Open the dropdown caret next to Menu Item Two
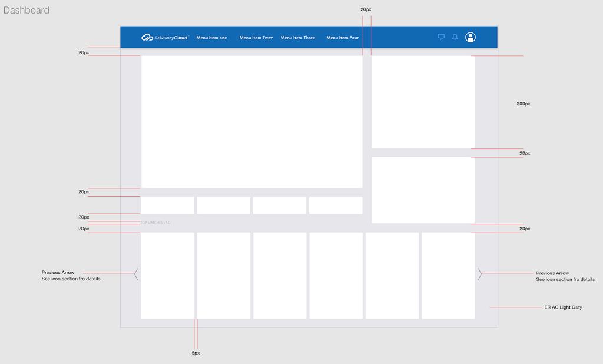603x364 pixels. tap(271, 37)
